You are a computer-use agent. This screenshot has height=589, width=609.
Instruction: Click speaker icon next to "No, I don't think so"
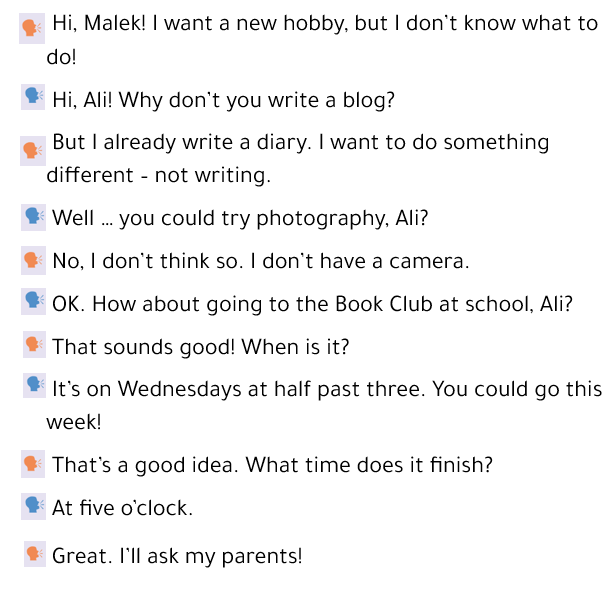click(x=33, y=261)
